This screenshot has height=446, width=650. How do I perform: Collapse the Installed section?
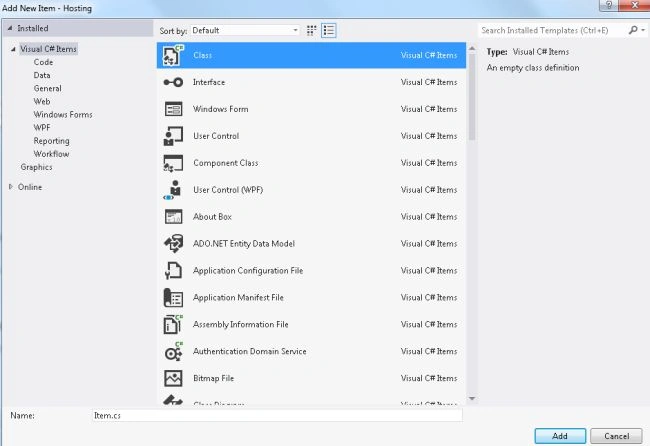coord(10,28)
